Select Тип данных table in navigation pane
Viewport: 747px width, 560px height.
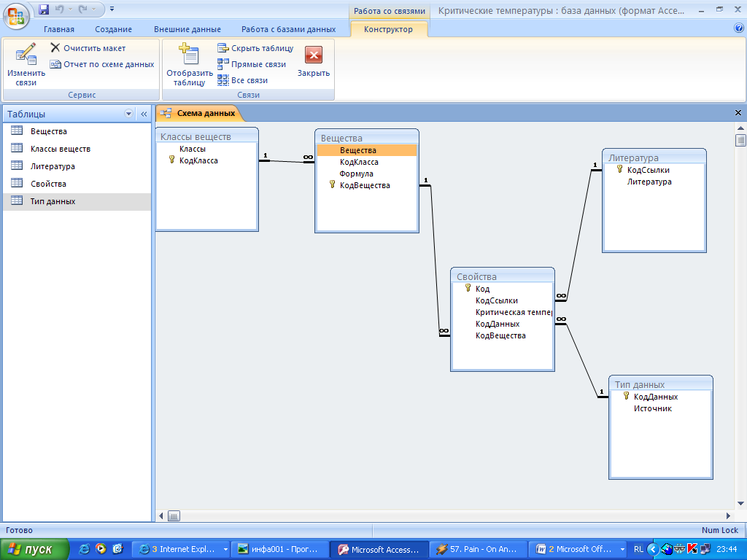click(77, 201)
